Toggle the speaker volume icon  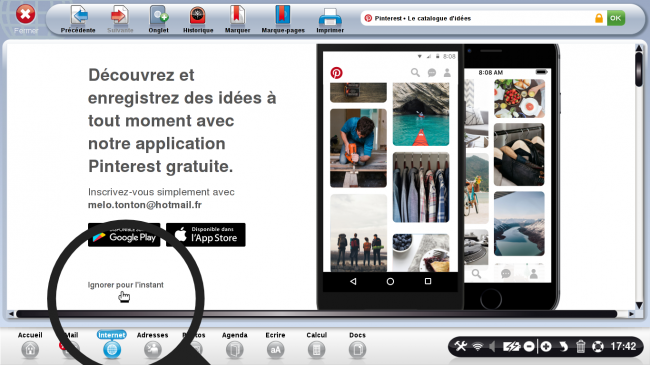click(x=492, y=346)
